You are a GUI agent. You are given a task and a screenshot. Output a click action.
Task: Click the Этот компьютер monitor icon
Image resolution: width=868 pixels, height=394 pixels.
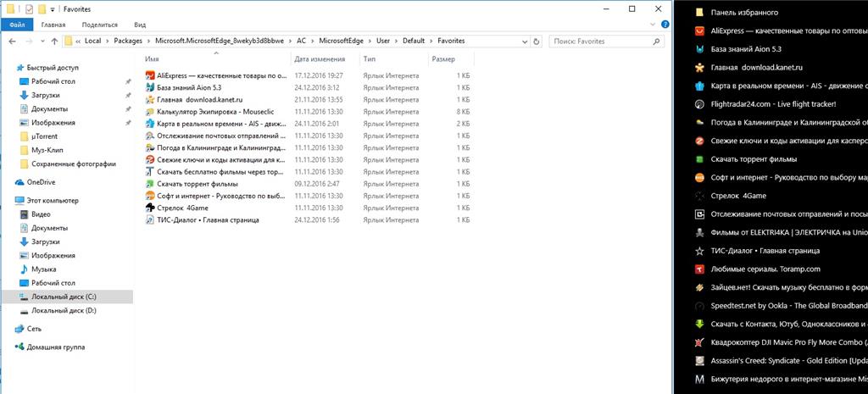click(x=20, y=200)
